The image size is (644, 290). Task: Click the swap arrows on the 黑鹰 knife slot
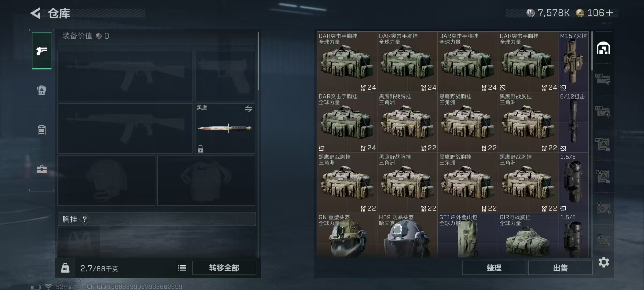248,109
